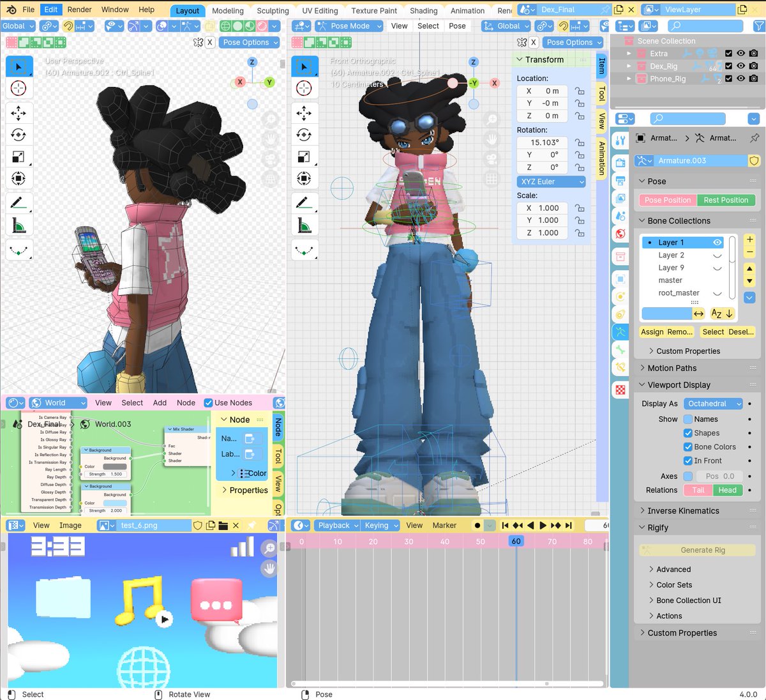
Task: Open the Playback dropdown in the timeline
Action: [338, 526]
